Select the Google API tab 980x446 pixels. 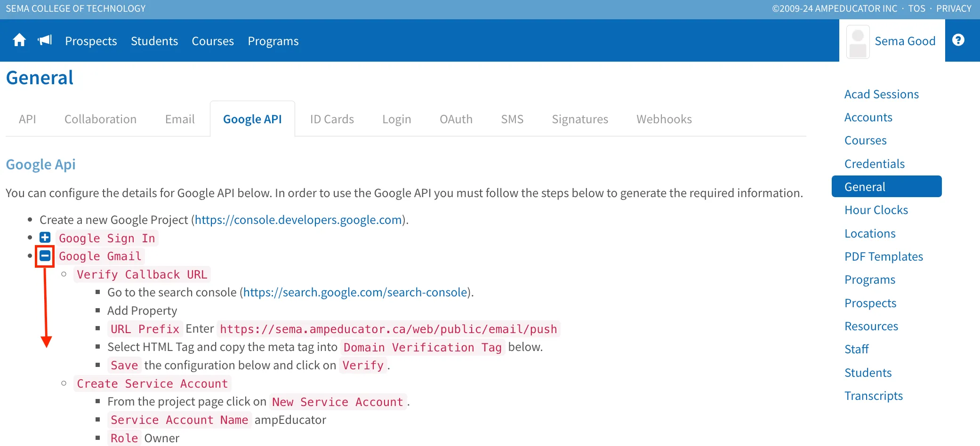click(252, 119)
